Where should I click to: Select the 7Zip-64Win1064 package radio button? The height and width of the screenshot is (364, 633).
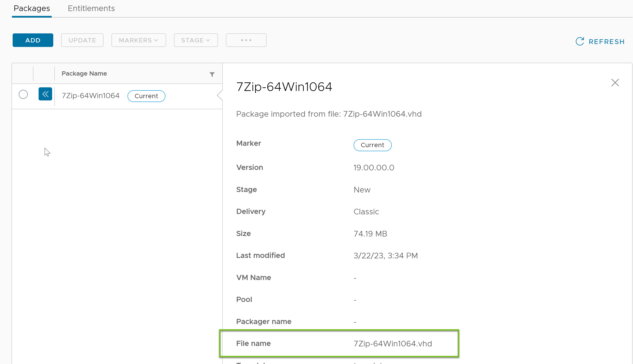click(23, 94)
